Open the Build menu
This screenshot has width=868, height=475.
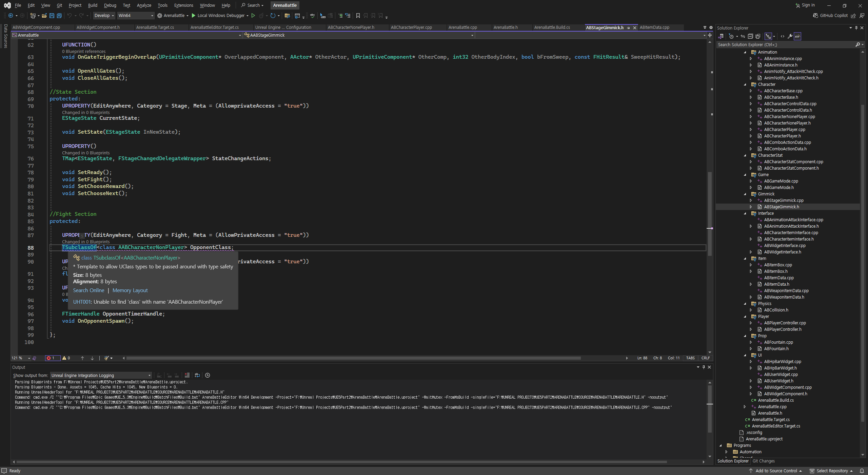click(93, 5)
